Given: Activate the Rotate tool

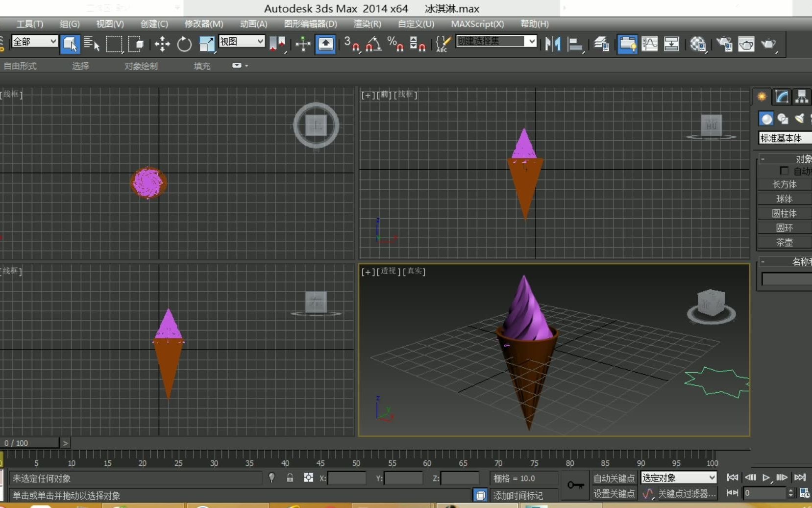Looking at the screenshot, I should pos(184,44).
